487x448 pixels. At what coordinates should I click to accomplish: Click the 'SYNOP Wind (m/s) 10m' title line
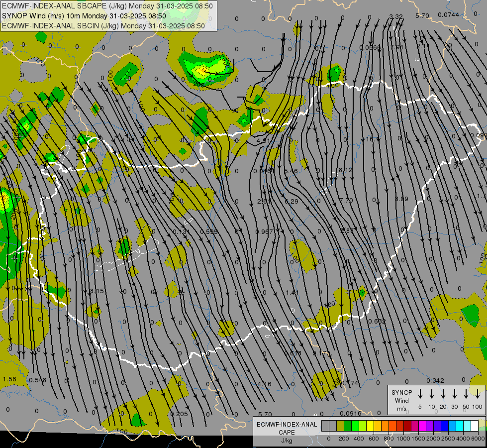tap(84, 16)
